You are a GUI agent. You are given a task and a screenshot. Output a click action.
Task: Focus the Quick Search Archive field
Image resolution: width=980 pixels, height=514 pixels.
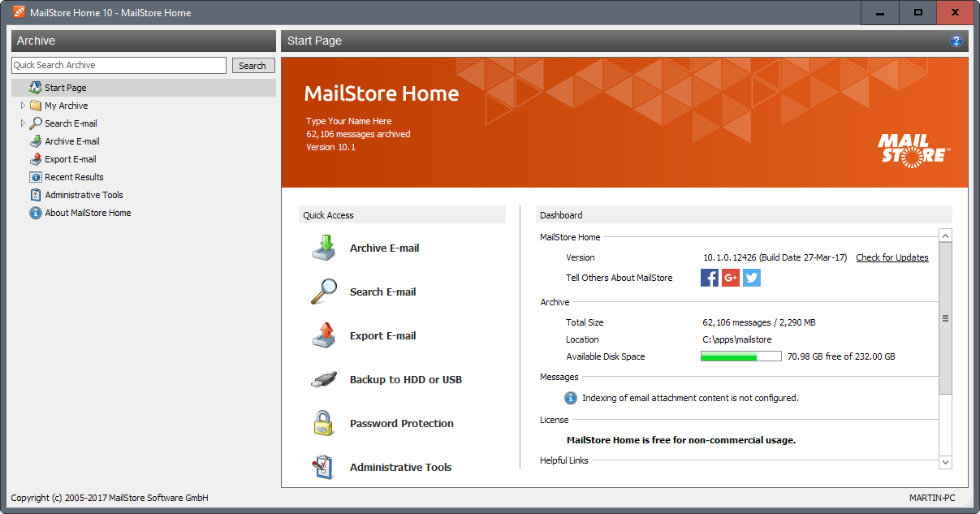pyautogui.click(x=119, y=65)
